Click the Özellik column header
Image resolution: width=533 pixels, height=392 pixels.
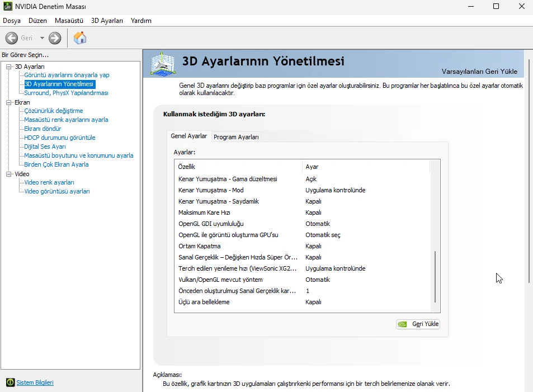pyautogui.click(x=238, y=167)
